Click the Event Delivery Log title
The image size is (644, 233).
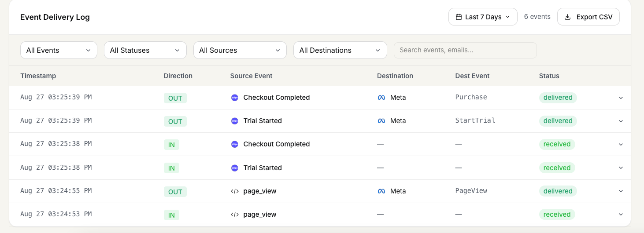click(55, 18)
